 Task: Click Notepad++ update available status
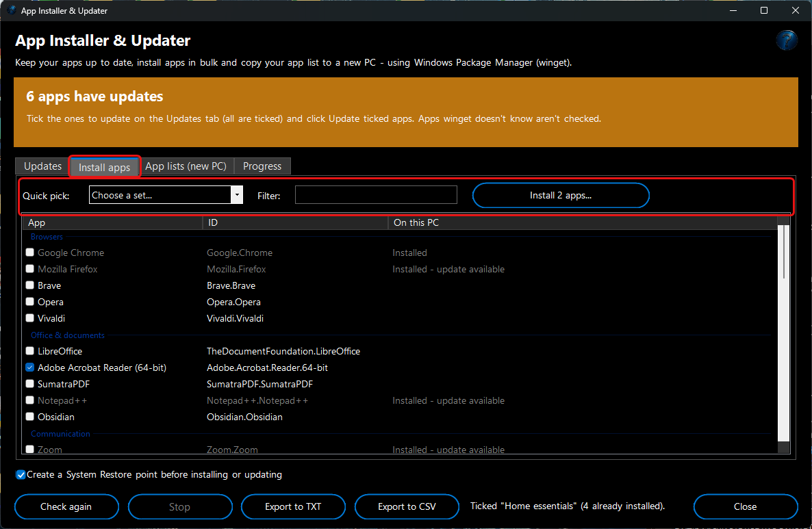coord(448,400)
